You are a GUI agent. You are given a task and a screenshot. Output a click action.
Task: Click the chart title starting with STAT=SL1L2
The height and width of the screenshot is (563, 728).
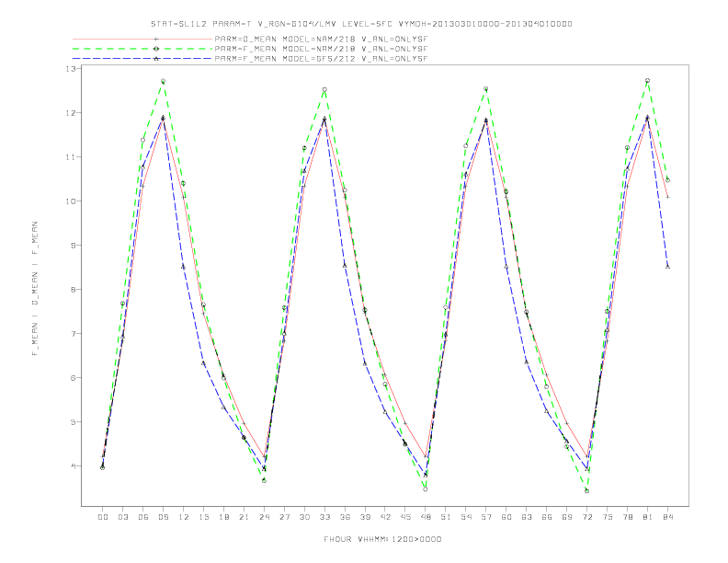[x=361, y=24]
